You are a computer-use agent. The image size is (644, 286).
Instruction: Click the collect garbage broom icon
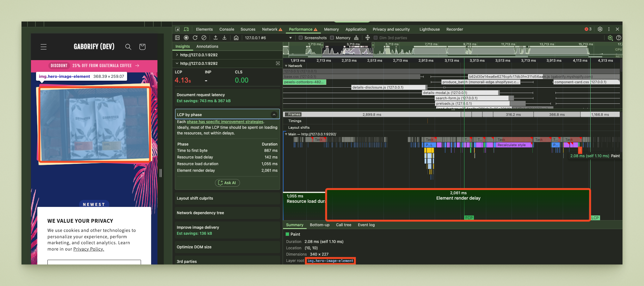point(356,38)
